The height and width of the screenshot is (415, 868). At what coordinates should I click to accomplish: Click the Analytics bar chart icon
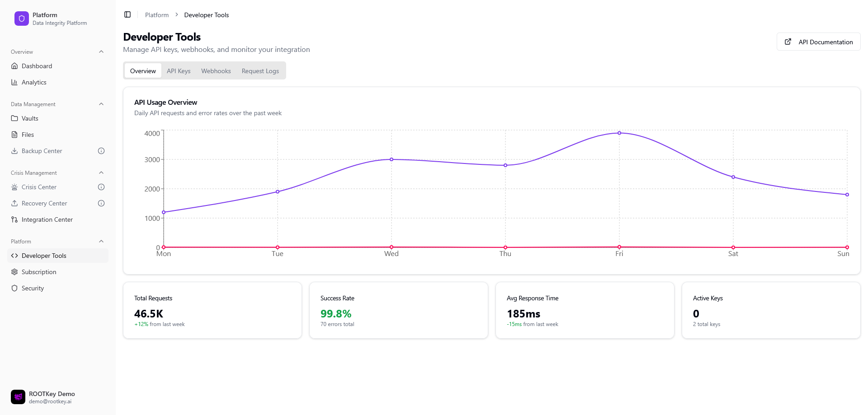point(14,82)
